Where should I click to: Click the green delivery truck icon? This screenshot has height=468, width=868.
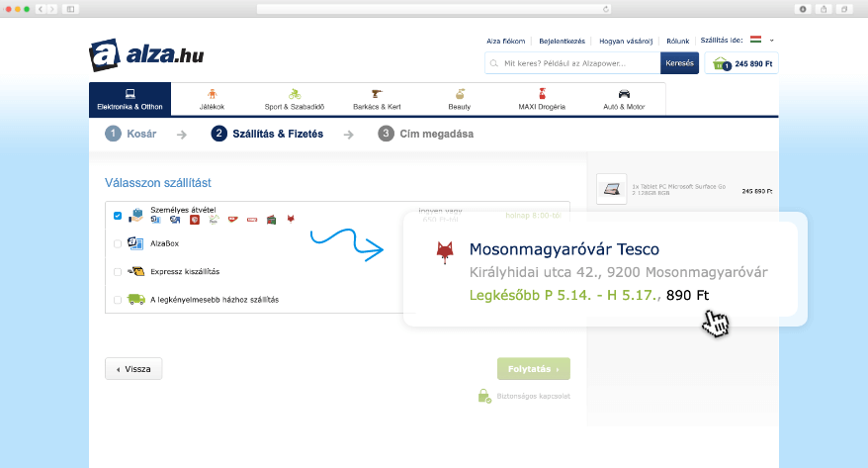pos(136,299)
